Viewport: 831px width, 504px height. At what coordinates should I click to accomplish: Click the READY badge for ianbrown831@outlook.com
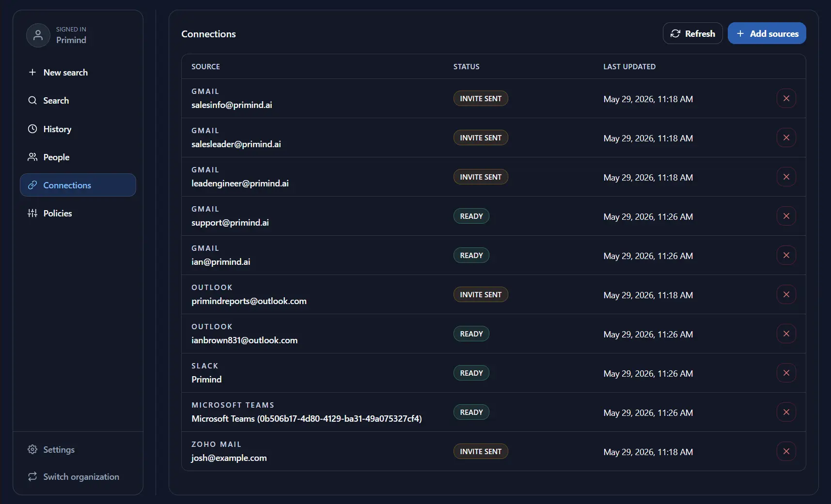click(471, 334)
